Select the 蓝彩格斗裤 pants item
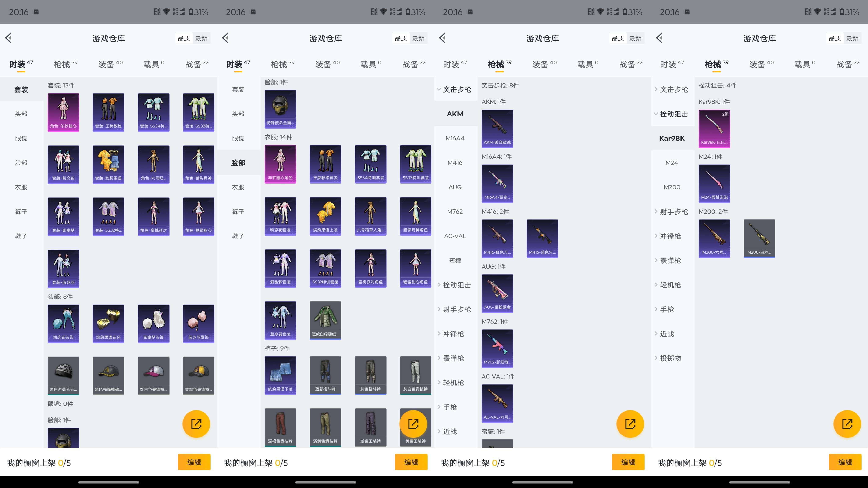 (x=325, y=376)
